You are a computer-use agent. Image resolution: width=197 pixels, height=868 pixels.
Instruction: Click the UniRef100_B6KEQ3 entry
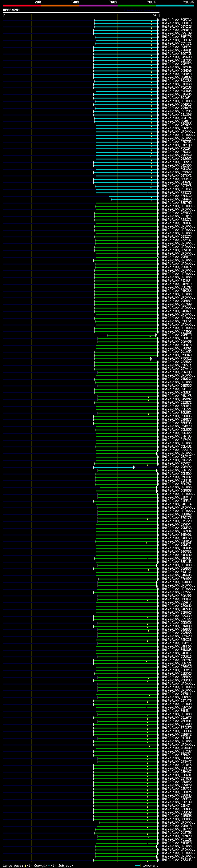pos(176,423)
